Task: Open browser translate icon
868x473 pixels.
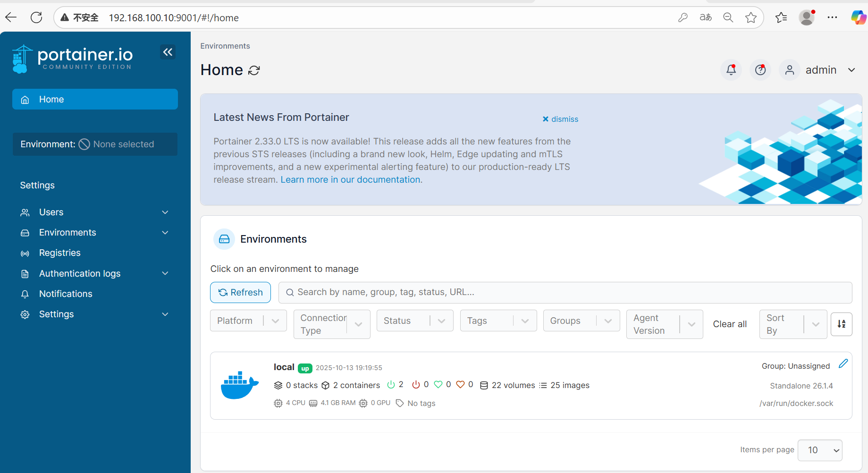Action: point(706,17)
